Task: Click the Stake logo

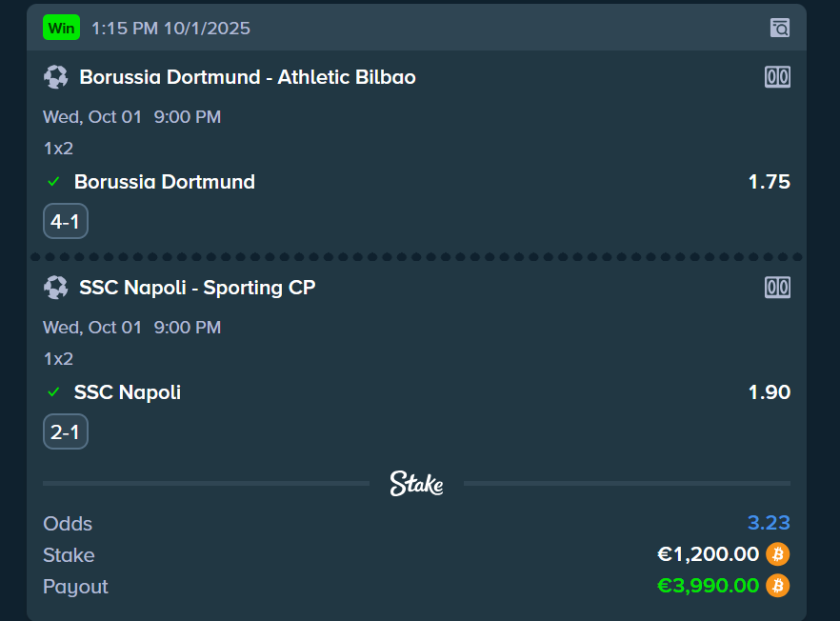Action: 416,484
